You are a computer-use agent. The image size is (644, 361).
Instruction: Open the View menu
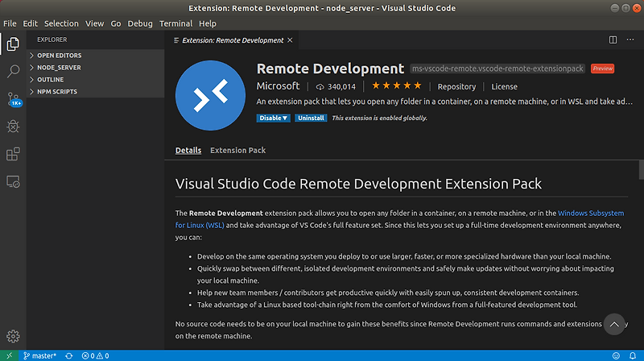[x=94, y=23]
